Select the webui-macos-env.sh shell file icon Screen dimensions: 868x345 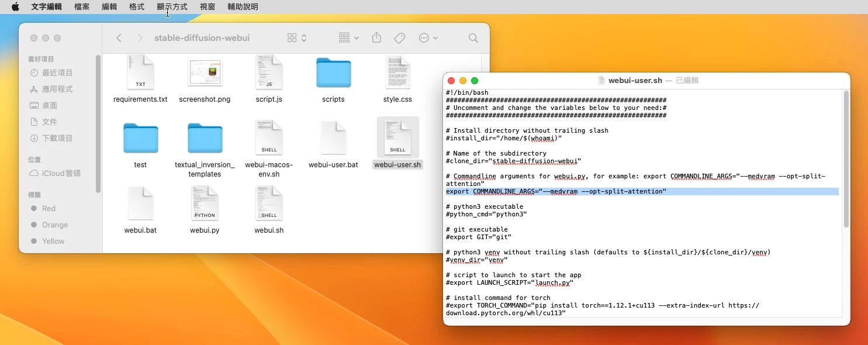269,138
